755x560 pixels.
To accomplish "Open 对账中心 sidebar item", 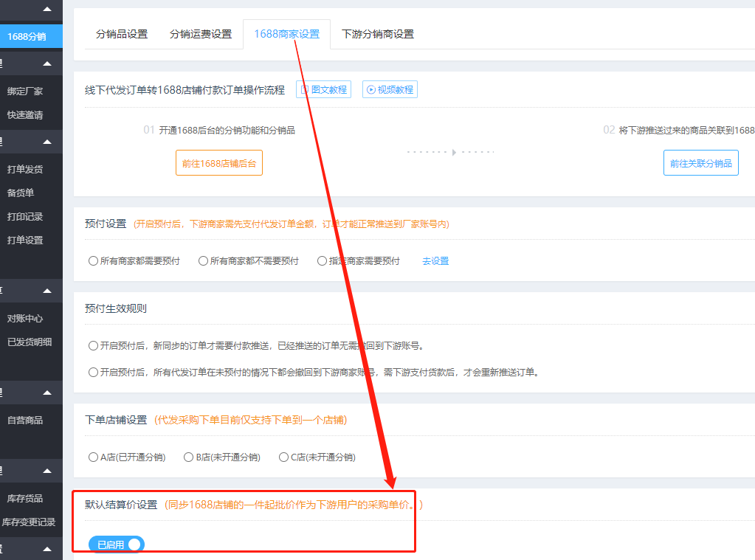I will (x=25, y=318).
